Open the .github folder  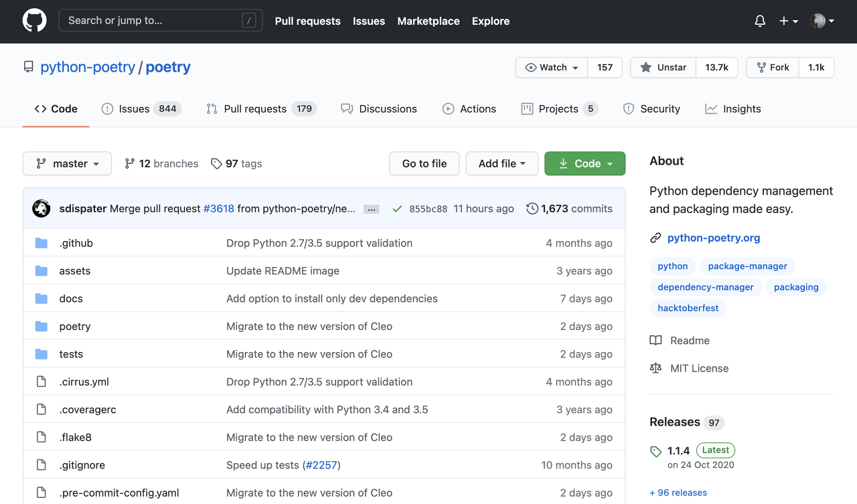coord(76,244)
